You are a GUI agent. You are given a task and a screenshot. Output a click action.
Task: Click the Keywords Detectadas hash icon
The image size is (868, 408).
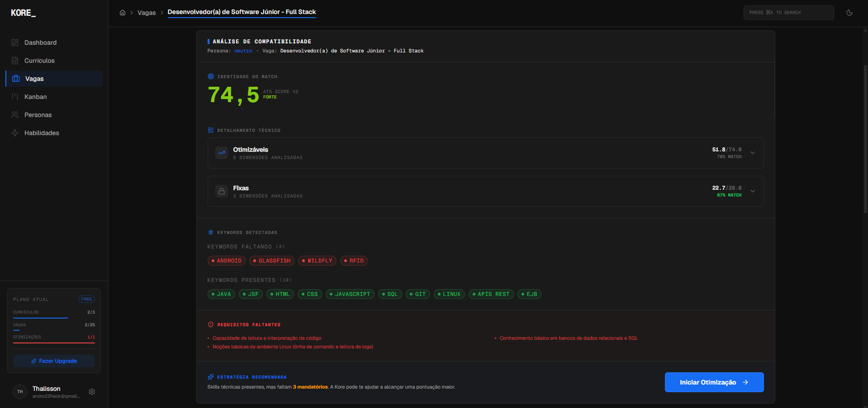(x=211, y=232)
